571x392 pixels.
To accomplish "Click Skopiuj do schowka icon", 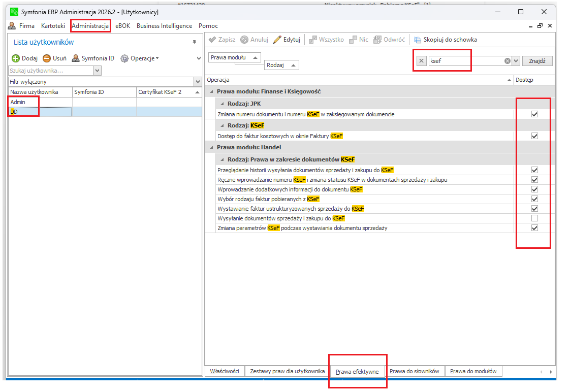I will (418, 40).
